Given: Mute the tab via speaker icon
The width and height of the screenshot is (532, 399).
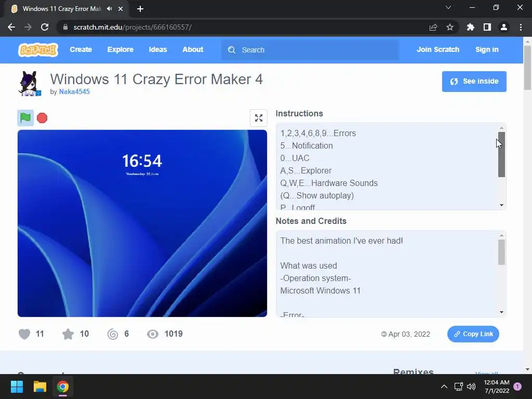Looking at the screenshot, I should click(x=109, y=9).
